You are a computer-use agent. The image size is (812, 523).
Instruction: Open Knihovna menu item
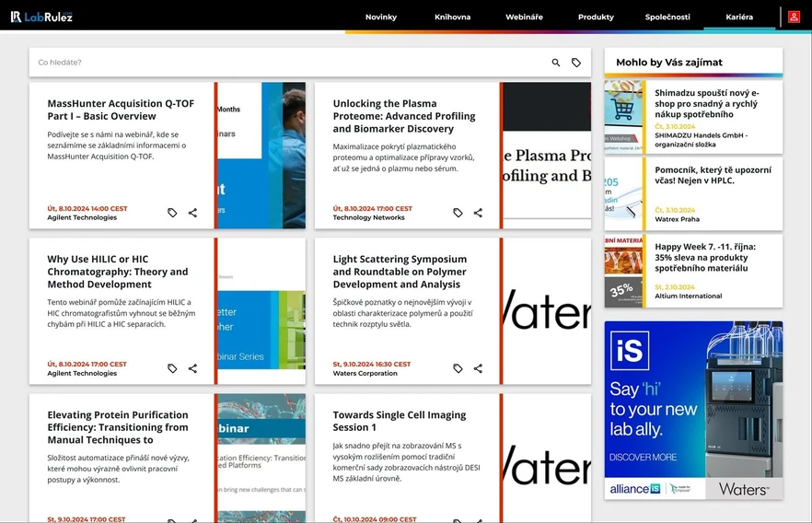(453, 17)
